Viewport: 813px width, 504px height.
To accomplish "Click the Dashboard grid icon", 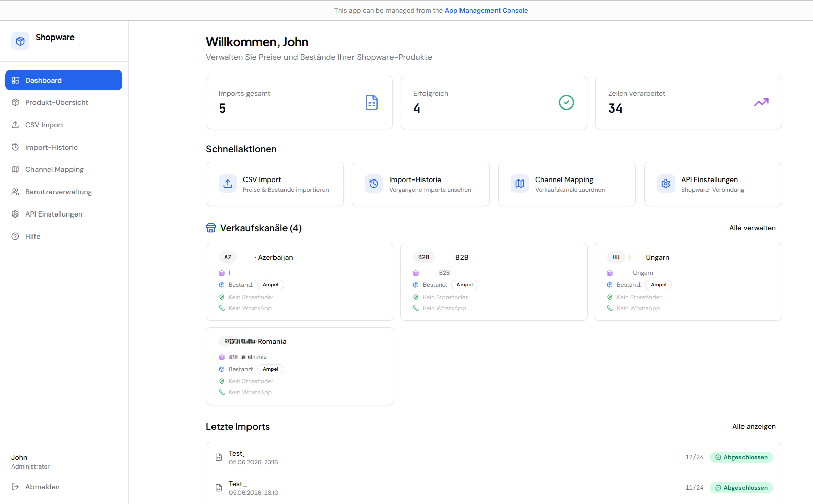I will [x=15, y=80].
